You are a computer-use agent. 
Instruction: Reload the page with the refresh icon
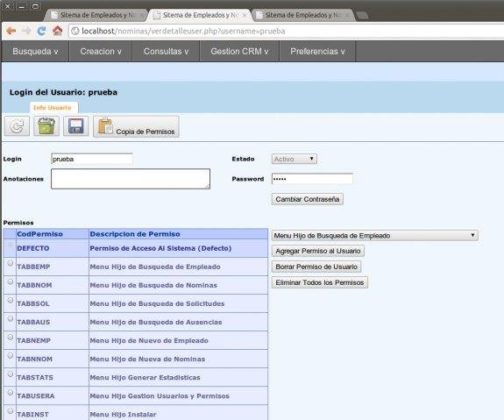[41, 31]
